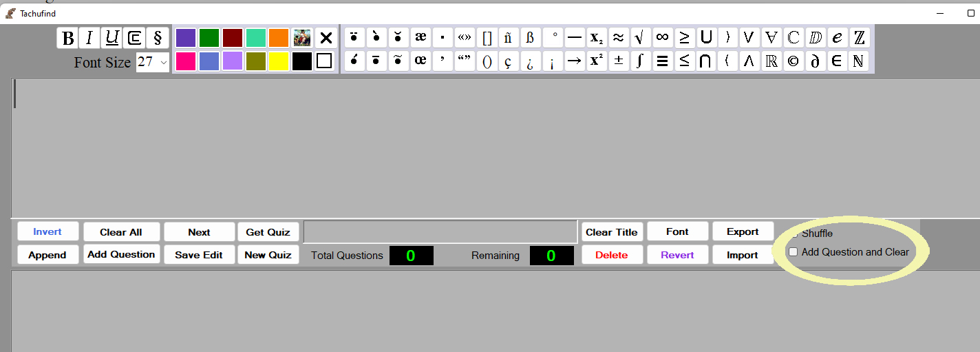Viewport: 980px width, 352px height.
Task: Insert the for-all ∀ symbol
Action: pyautogui.click(x=771, y=37)
